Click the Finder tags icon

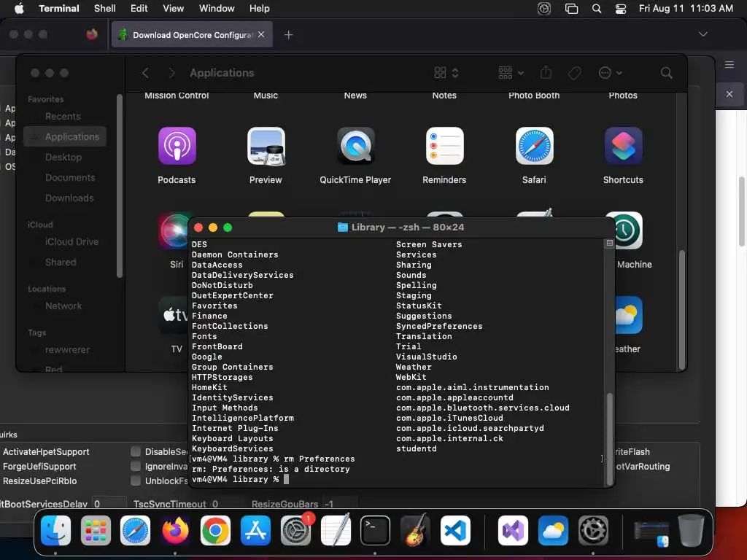(575, 73)
